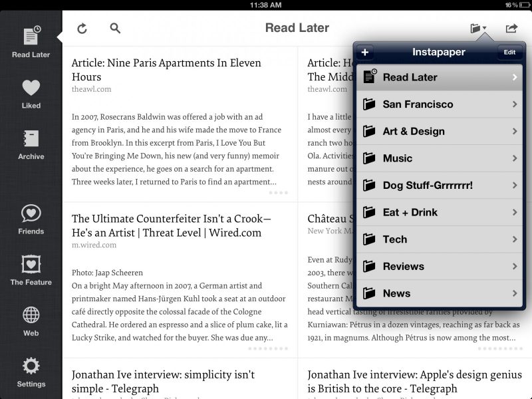Click the share icon in the toolbar

click(x=511, y=29)
